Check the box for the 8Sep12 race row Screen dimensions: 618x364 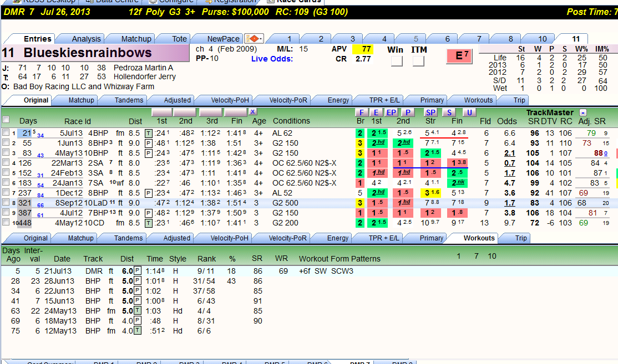coord(6,202)
